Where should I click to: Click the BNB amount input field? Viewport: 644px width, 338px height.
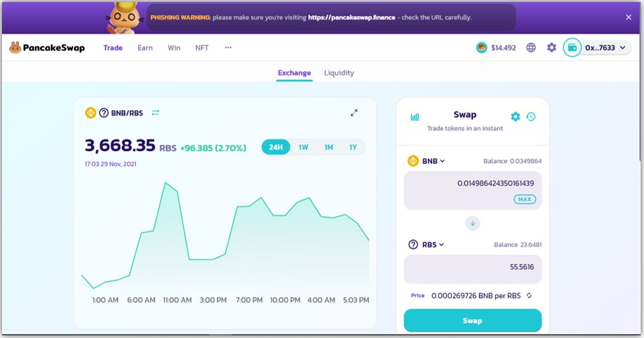pyautogui.click(x=473, y=190)
